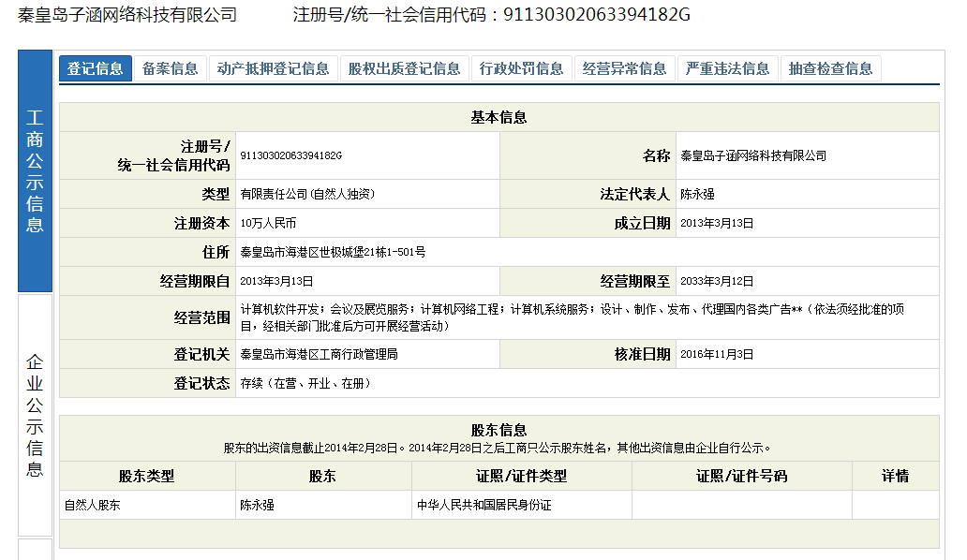Click the company name 秦皇岛子涵网络科技有限公司 header

(126, 15)
